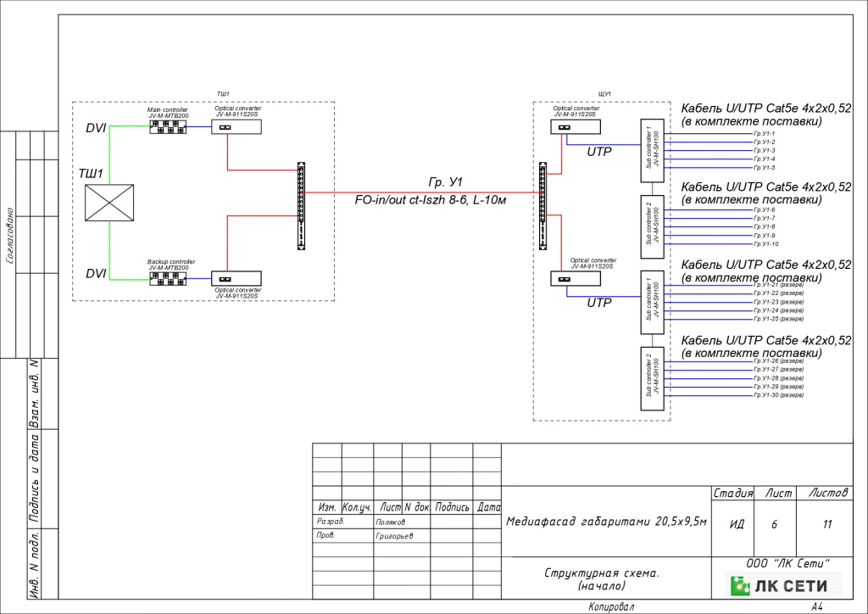Click the Поляков name in title block

390,522
